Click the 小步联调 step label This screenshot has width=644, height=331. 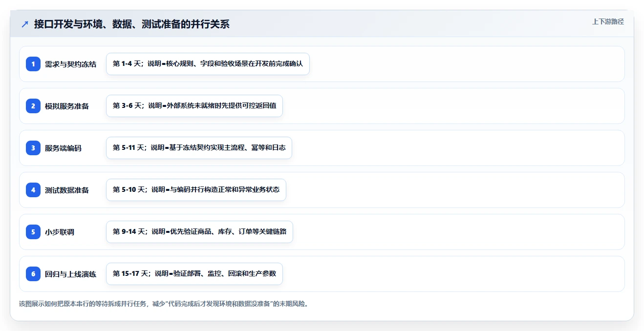[60, 232]
